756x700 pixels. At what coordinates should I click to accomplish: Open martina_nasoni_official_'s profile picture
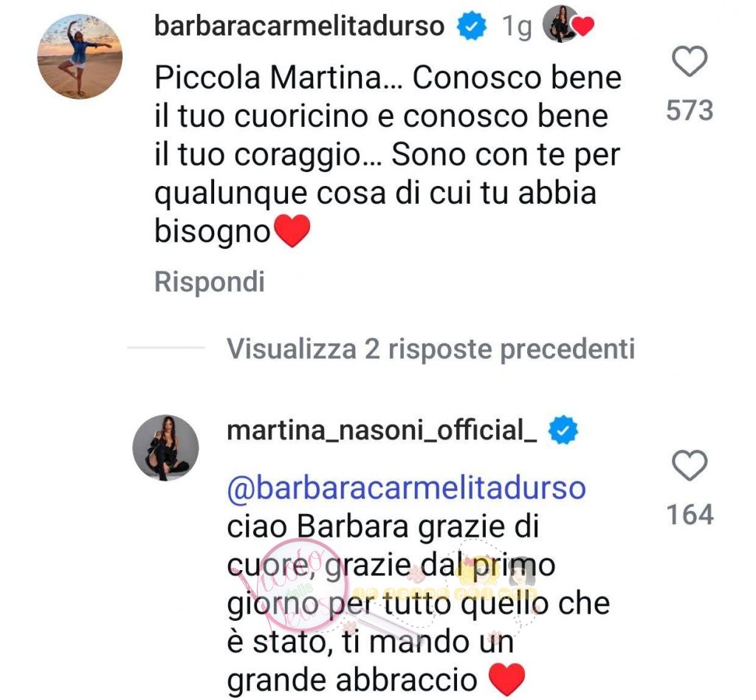coord(166,448)
